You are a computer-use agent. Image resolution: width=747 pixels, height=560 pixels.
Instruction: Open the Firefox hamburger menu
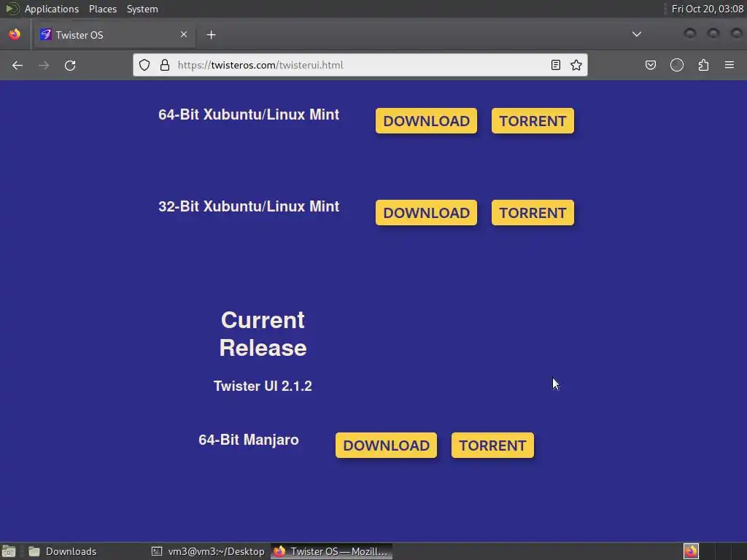pos(729,65)
